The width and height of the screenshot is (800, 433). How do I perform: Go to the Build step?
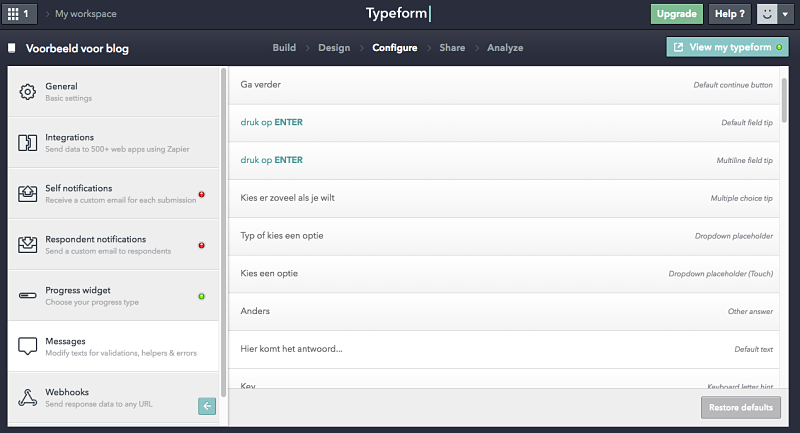284,47
